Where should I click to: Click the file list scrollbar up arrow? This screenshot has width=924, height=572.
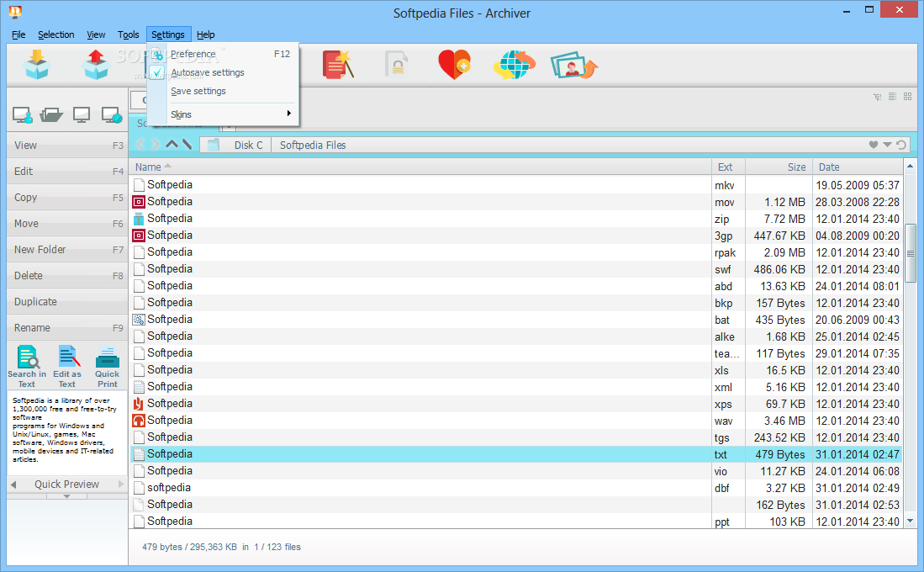click(x=910, y=167)
